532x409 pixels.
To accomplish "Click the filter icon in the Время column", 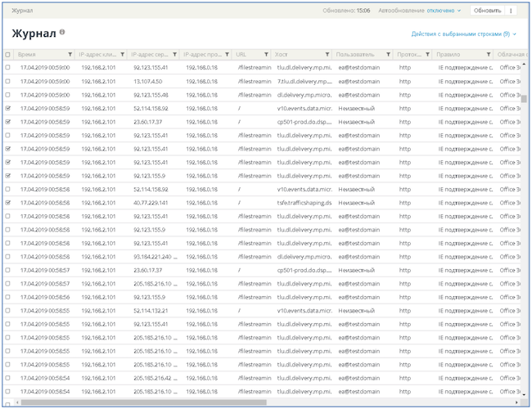I will point(70,55).
